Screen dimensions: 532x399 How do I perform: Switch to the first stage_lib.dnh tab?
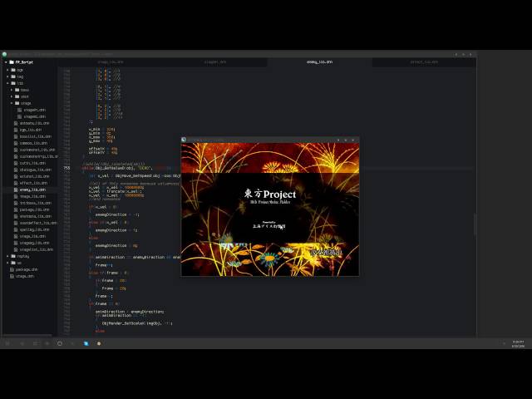[111, 62]
